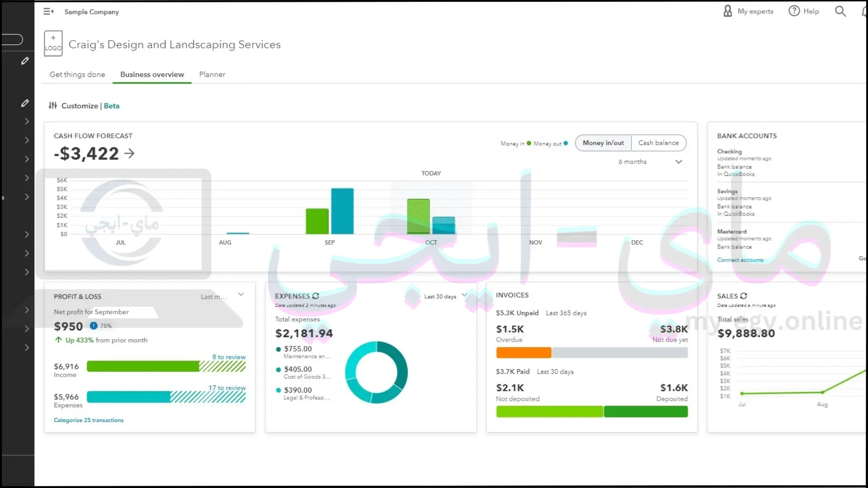Collapse the navigation menu with hamburger icon
868x488 pixels.
48,12
